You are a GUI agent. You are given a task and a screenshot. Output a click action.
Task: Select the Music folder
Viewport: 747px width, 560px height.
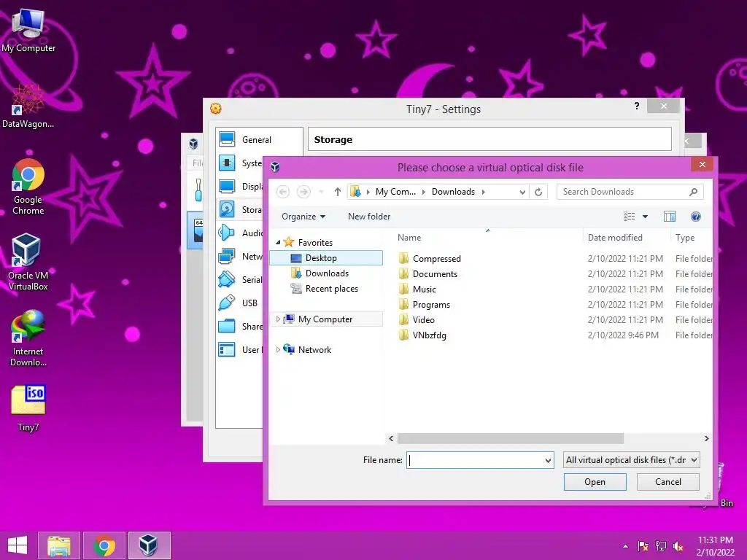[x=424, y=289]
